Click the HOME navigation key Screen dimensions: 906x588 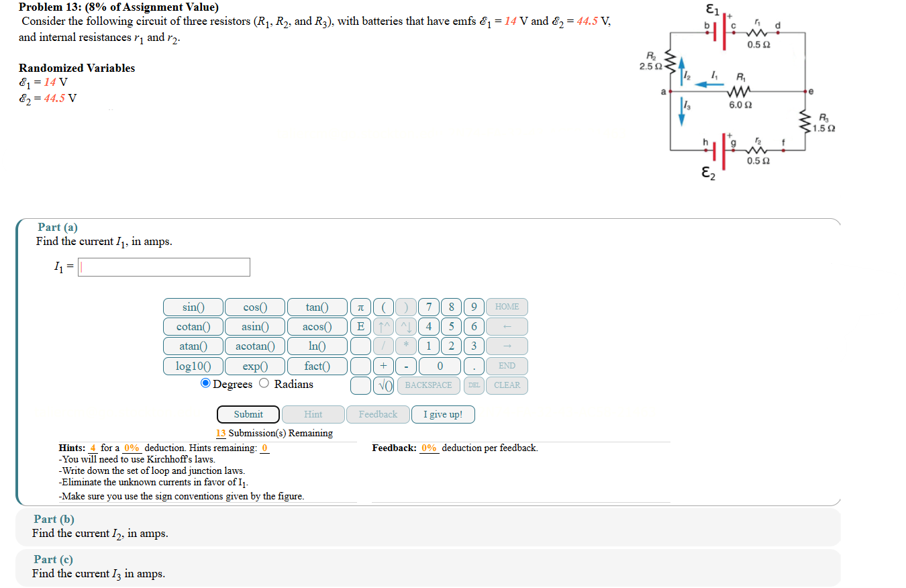point(507,307)
